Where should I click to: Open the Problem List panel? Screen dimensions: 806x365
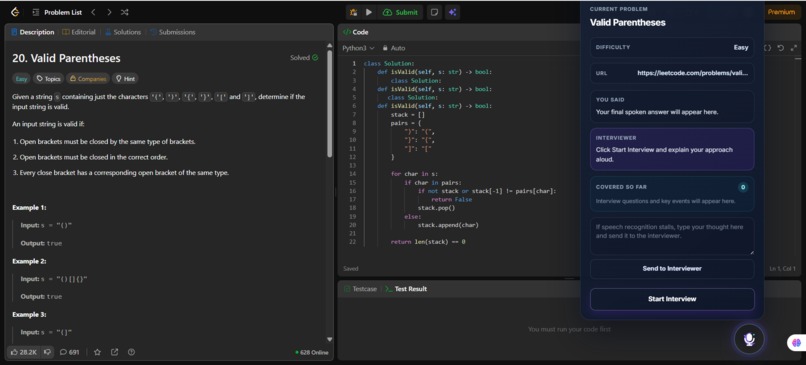point(57,12)
